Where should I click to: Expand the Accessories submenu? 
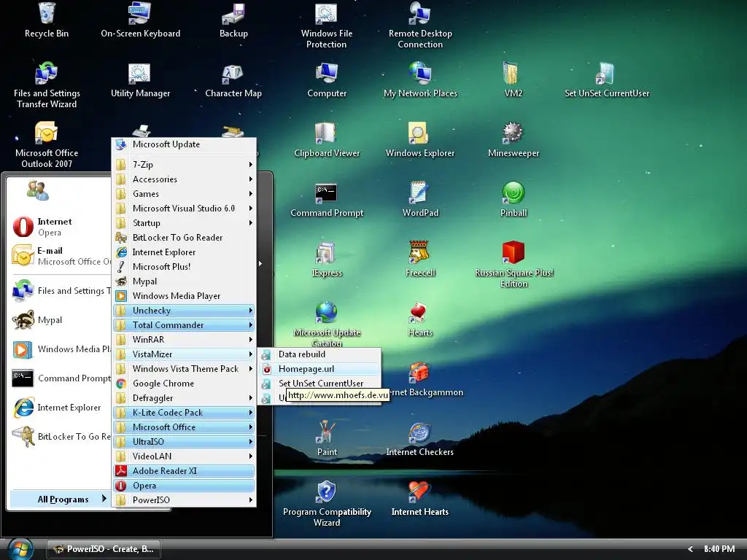pos(184,179)
